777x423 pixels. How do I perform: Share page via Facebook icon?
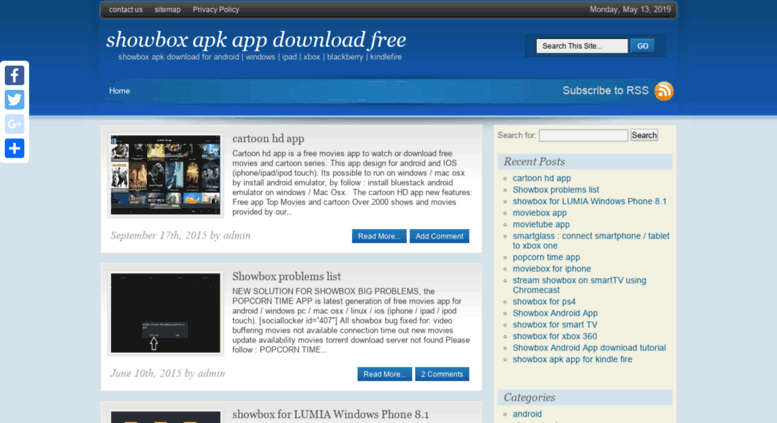[14, 76]
